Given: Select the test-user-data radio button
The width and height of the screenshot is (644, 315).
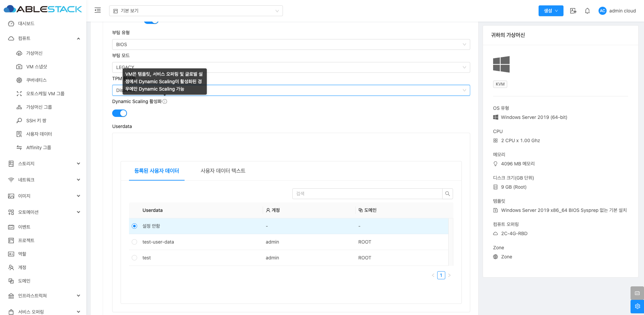Looking at the screenshot, I should (x=134, y=242).
